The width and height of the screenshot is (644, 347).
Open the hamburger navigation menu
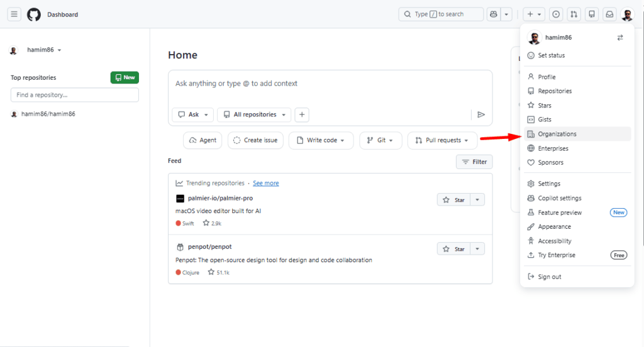(x=14, y=14)
